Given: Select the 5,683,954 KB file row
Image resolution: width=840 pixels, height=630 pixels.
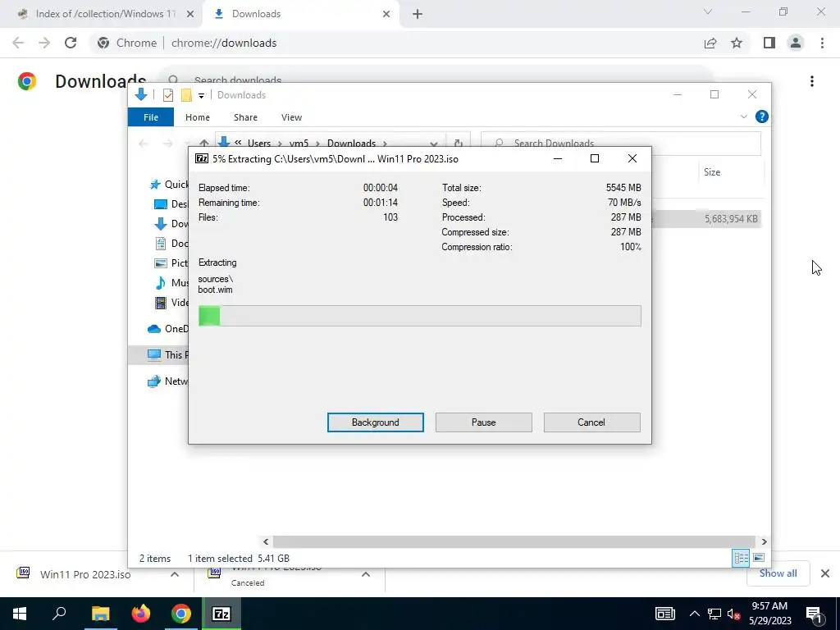Looking at the screenshot, I should pos(706,218).
